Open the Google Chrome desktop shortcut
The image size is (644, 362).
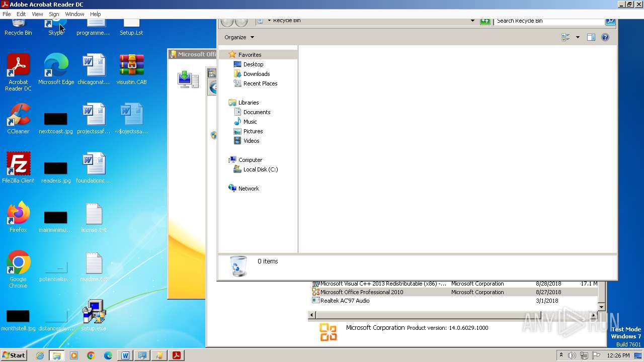point(18,270)
